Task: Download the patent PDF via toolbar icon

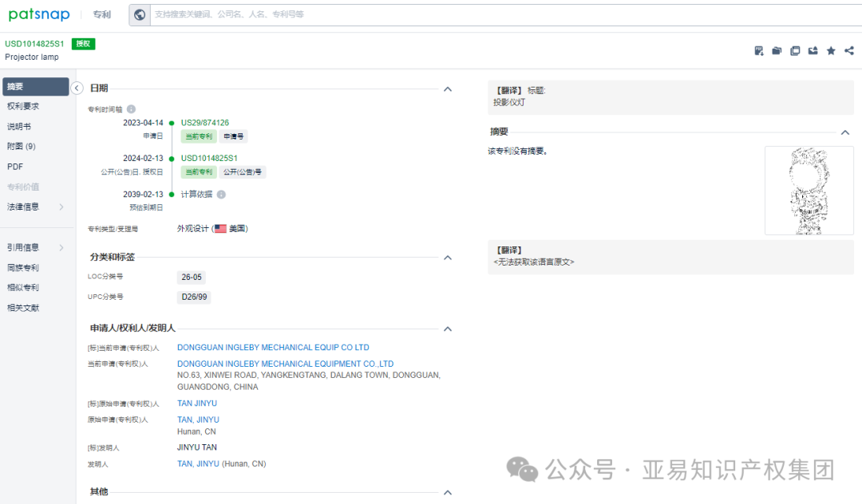Action: (759, 51)
